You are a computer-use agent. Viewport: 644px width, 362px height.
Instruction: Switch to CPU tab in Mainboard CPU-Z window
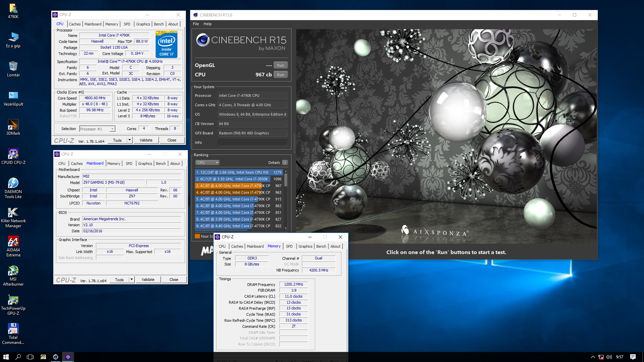click(x=62, y=164)
